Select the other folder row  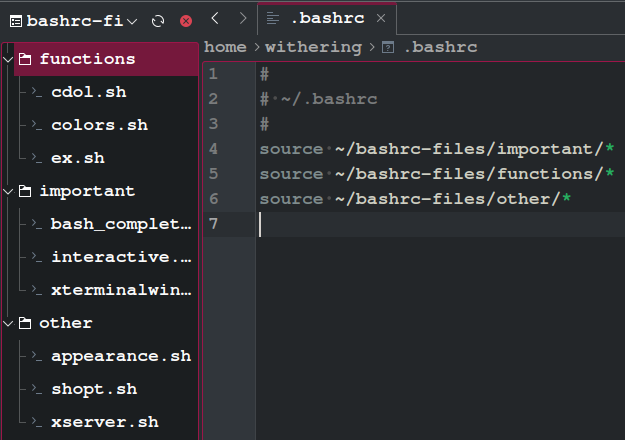[106, 323]
